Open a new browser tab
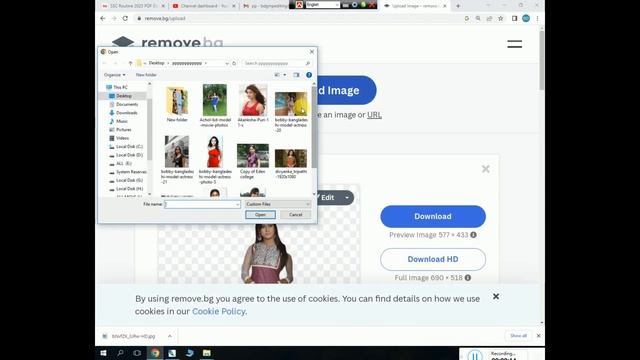The width and height of the screenshot is (640, 360). pyautogui.click(x=458, y=6)
